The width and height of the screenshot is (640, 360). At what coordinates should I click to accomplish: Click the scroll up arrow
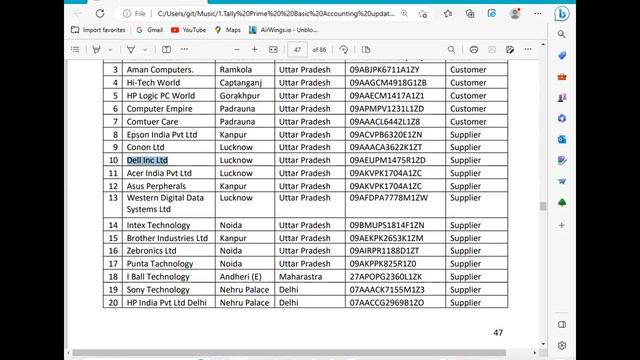(x=543, y=44)
